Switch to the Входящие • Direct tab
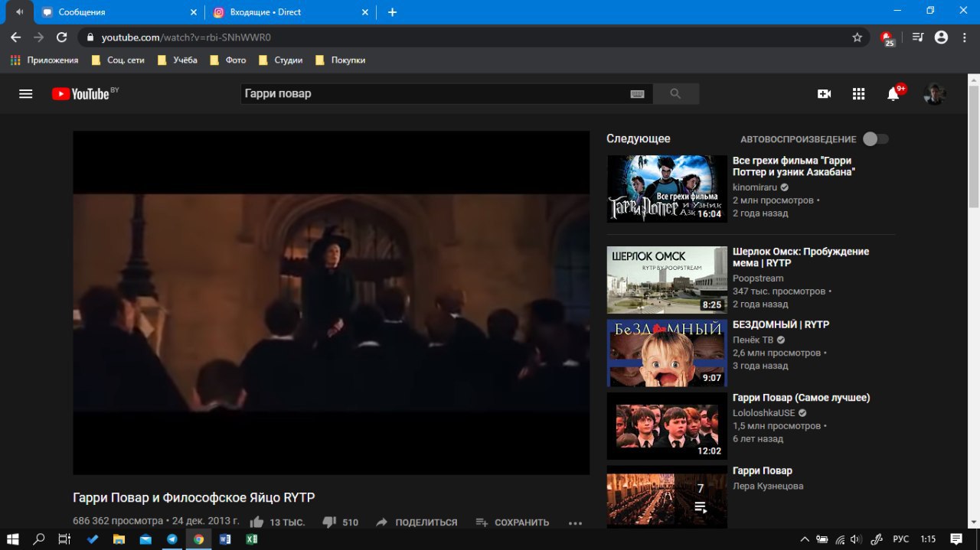 [291, 12]
